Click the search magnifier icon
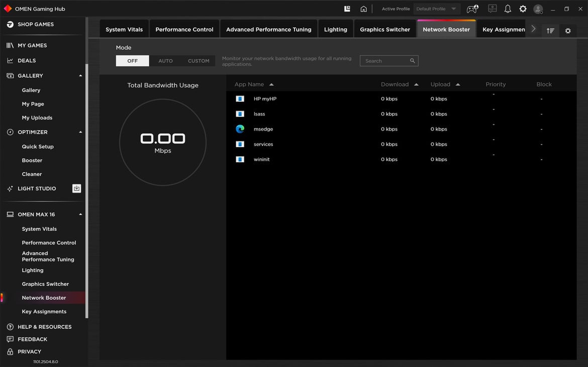 pyautogui.click(x=412, y=61)
